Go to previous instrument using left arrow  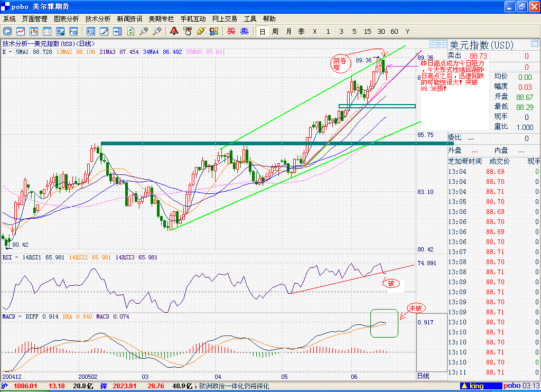[434, 44]
